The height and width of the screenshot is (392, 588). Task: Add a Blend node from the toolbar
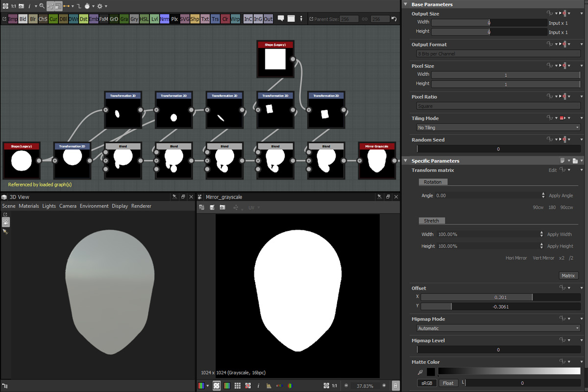[23, 19]
